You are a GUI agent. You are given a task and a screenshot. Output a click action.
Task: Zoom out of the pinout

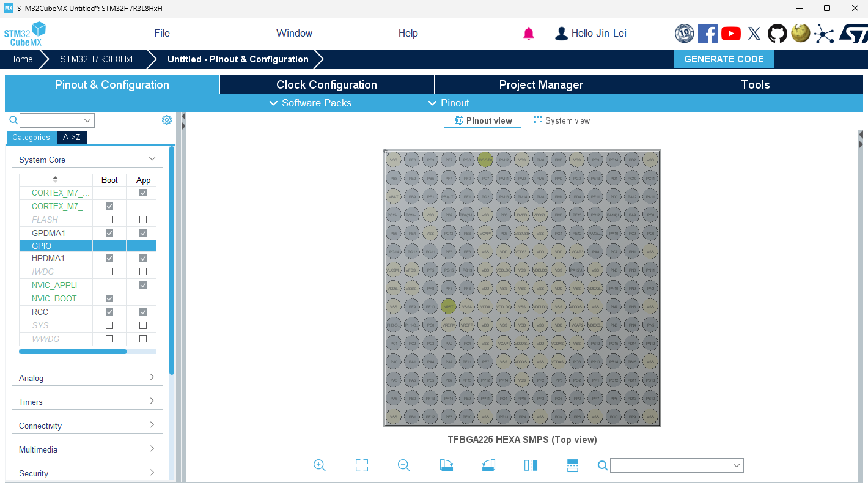tap(403, 465)
